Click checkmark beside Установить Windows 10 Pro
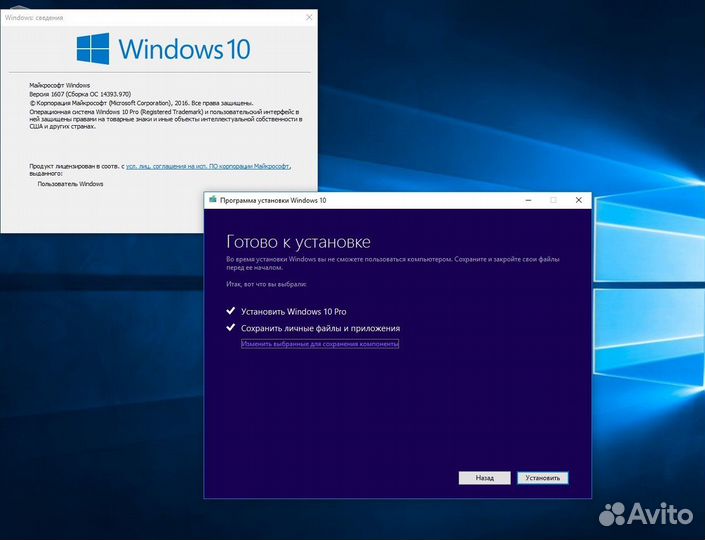The height and width of the screenshot is (540, 705). (231, 311)
